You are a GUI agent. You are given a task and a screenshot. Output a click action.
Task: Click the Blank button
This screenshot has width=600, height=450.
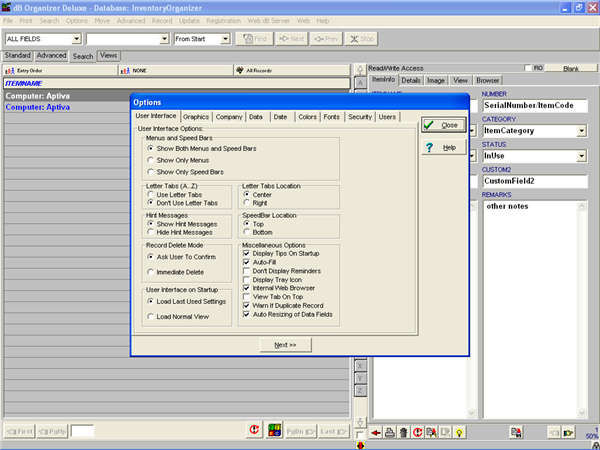click(571, 68)
